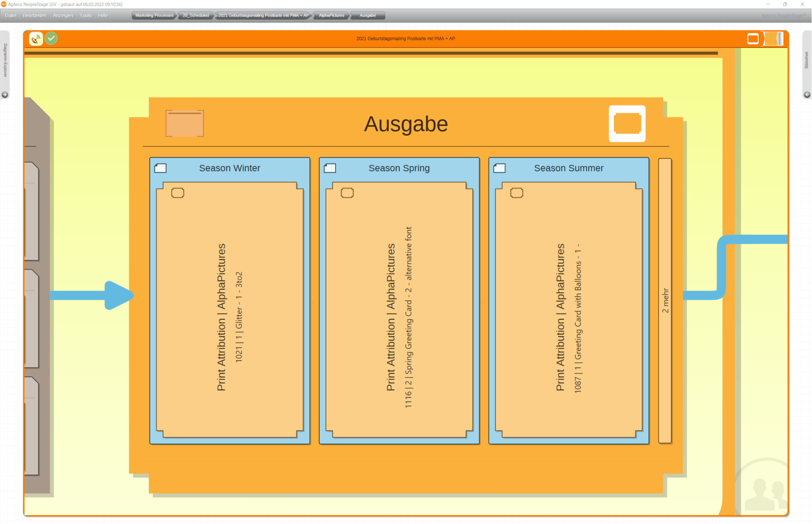Click the Season Summer card icon
812x524 pixels.
[x=499, y=168]
